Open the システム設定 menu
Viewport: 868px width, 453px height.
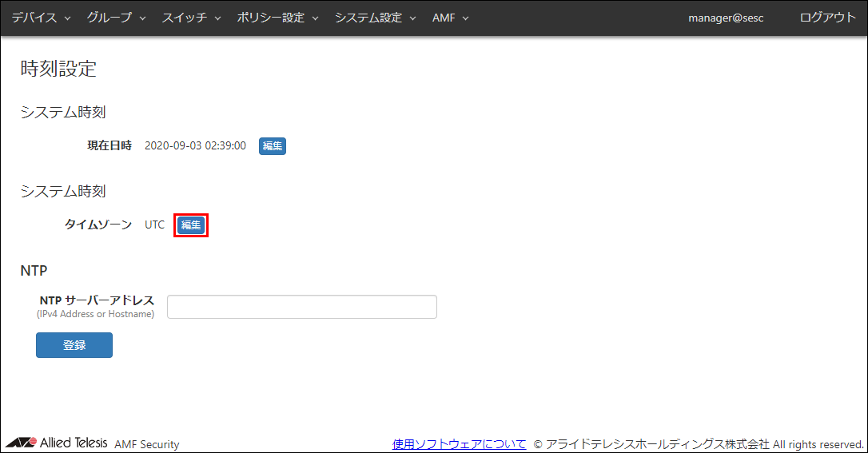tap(375, 18)
